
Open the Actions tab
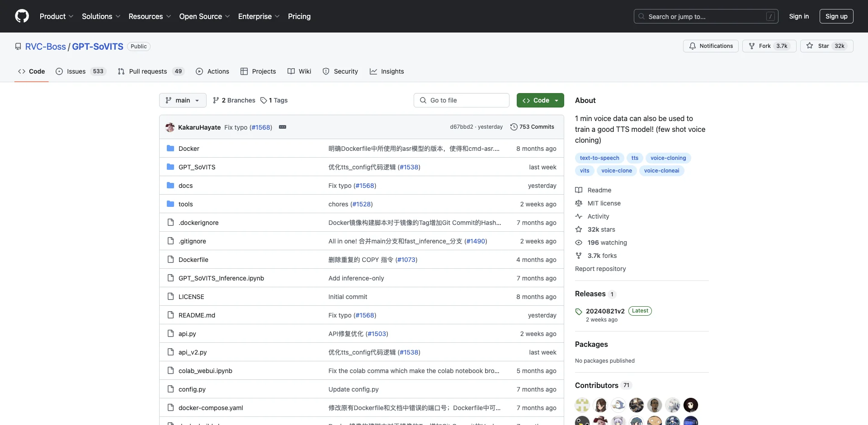pyautogui.click(x=212, y=71)
